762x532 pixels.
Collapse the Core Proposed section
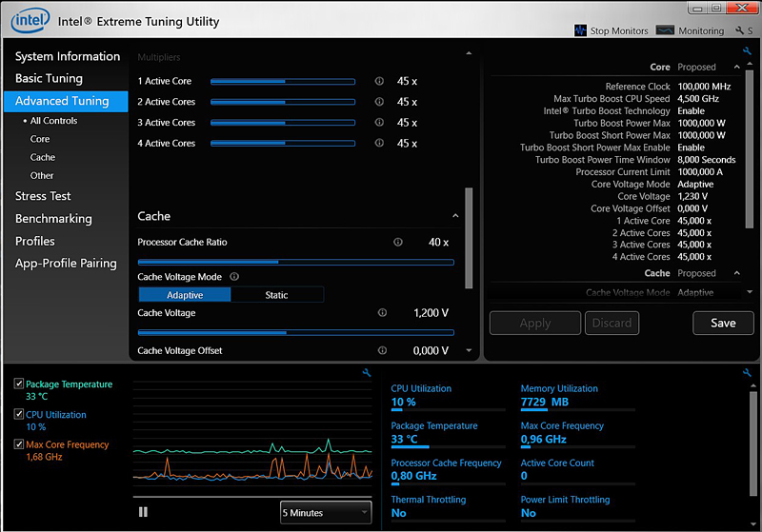736,67
